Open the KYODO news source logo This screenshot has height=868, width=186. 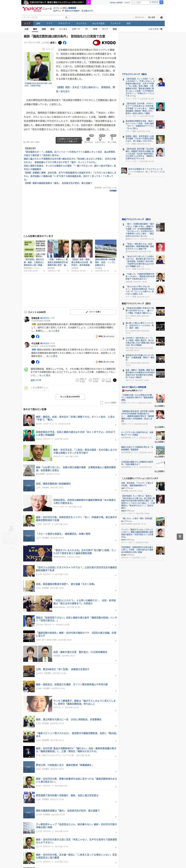[104, 43]
